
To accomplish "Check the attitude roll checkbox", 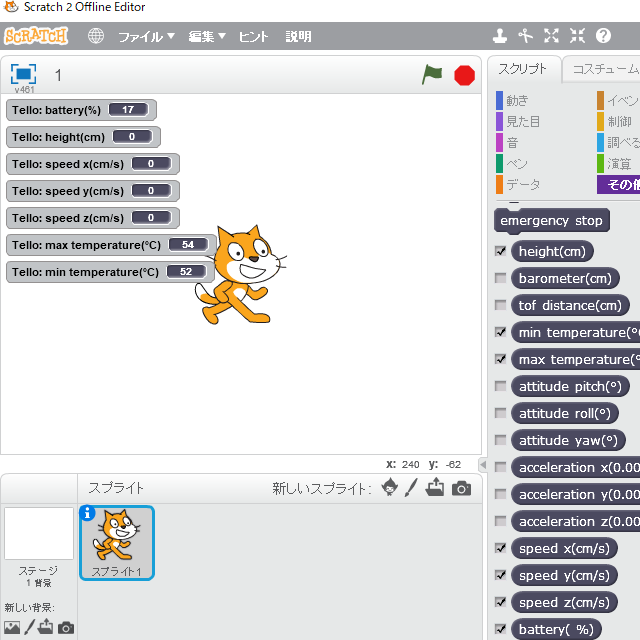I will 500,413.
